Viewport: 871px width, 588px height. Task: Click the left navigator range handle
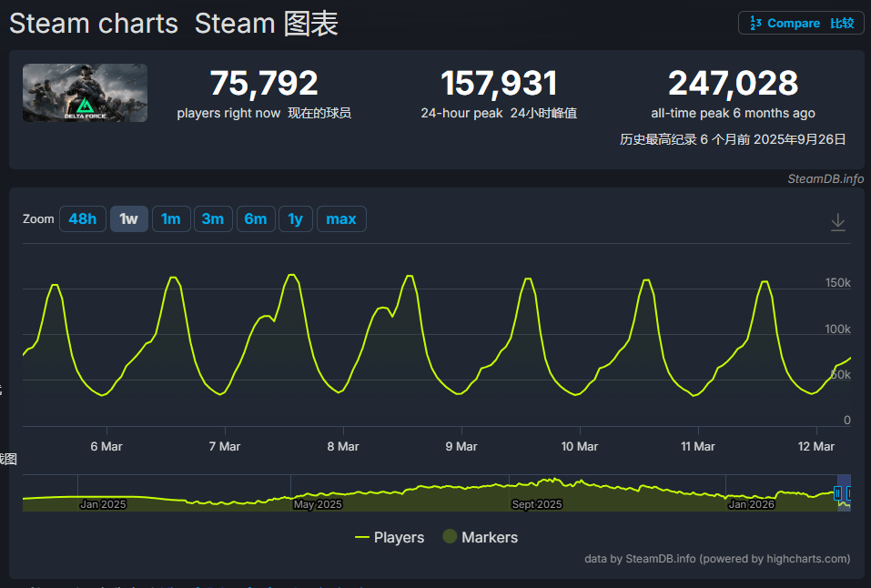click(x=838, y=492)
